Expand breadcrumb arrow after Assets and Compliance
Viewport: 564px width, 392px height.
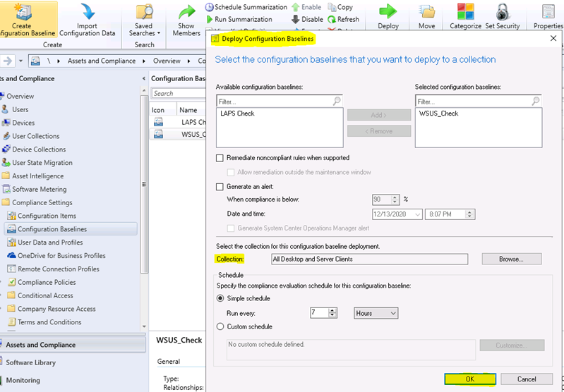143,61
